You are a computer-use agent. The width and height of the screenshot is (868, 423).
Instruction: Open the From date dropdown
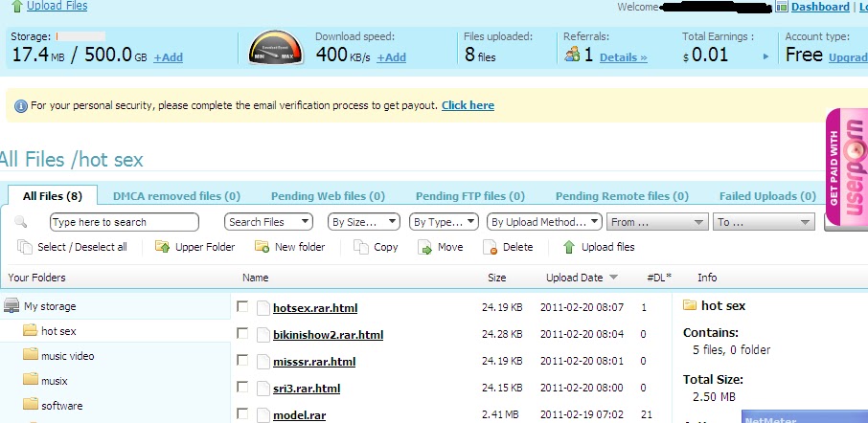click(x=657, y=222)
